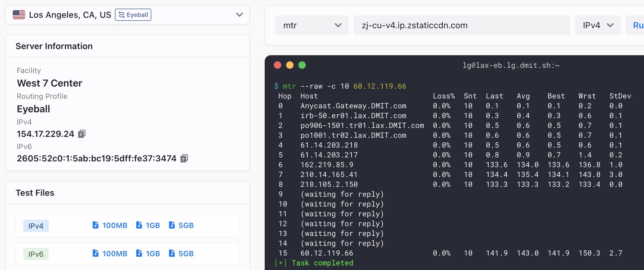
Task: Click the US flag icon
Action: (19, 15)
